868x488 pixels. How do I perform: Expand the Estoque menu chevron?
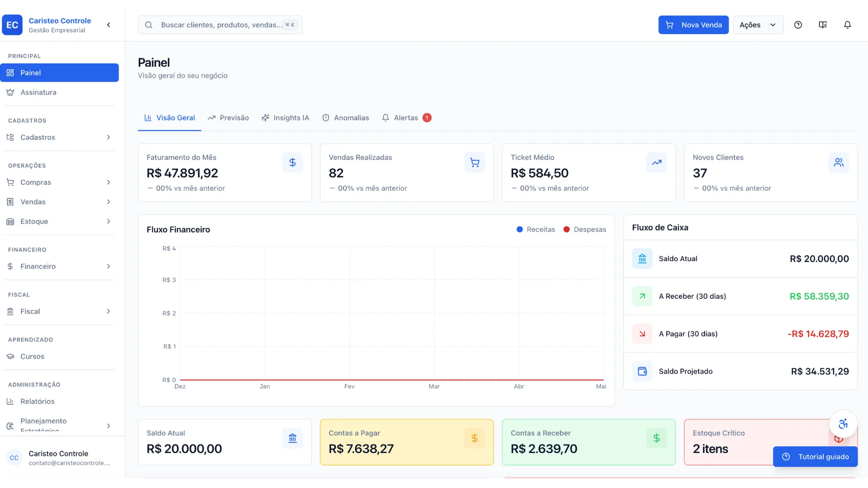[x=108, y=221]
